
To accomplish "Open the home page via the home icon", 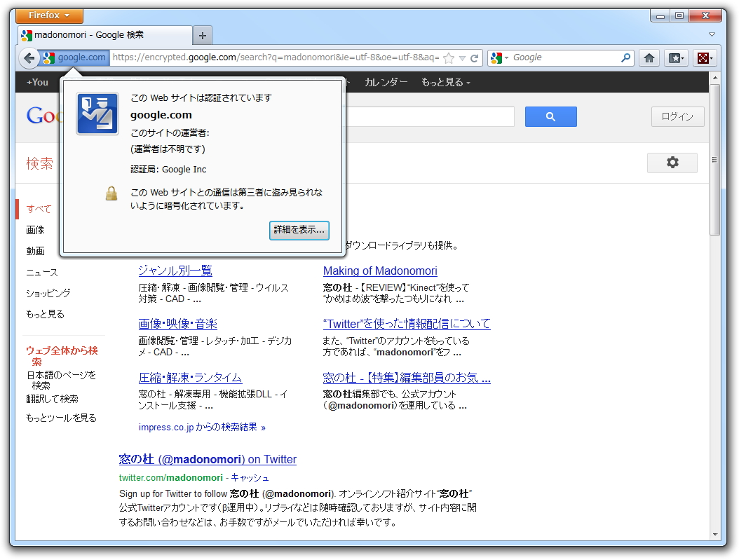I will [649, 57].
